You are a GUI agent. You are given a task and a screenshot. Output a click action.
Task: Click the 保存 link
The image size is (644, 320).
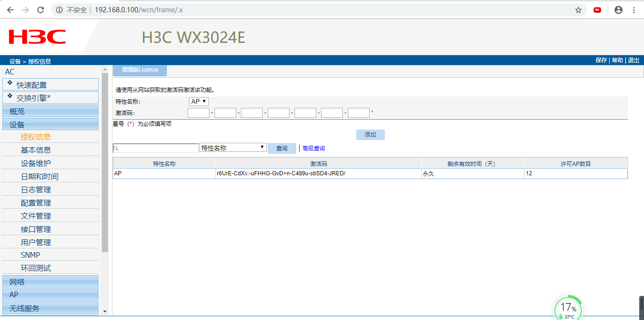coord(601,60)
